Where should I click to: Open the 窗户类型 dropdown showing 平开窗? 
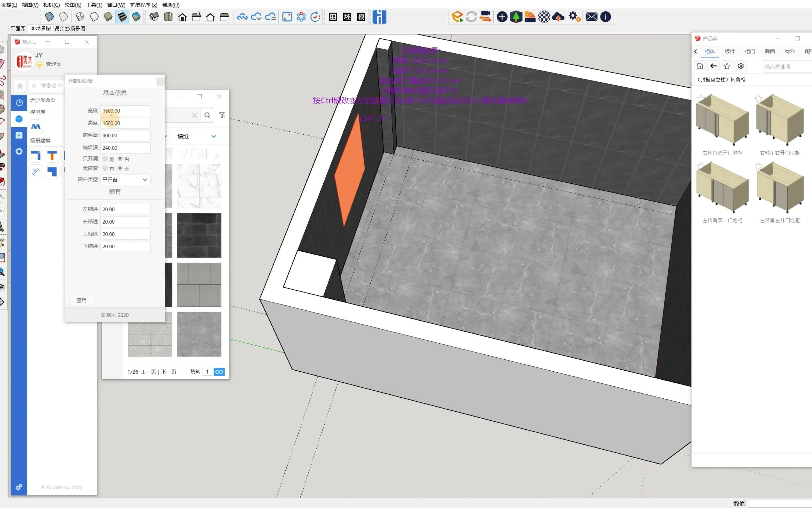point(125,179)
